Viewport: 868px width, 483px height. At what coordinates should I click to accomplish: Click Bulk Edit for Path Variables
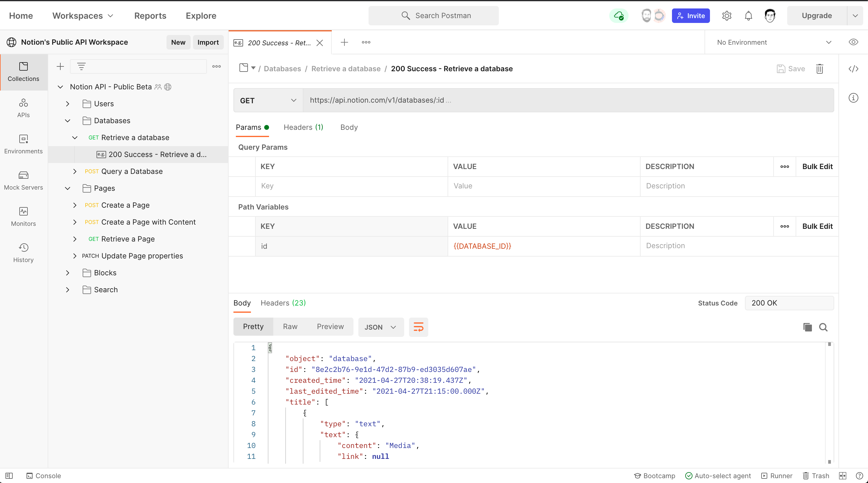(817, 226)
